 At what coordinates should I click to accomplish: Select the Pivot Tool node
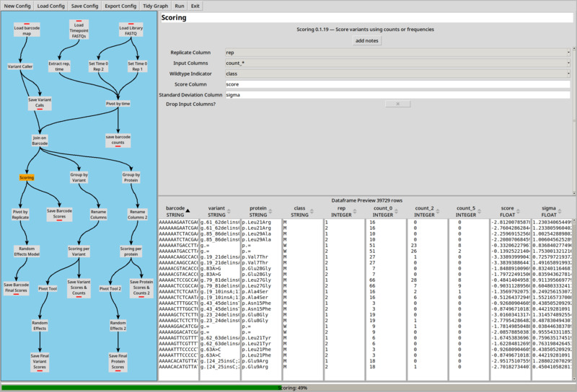click(x=48, y=289)
